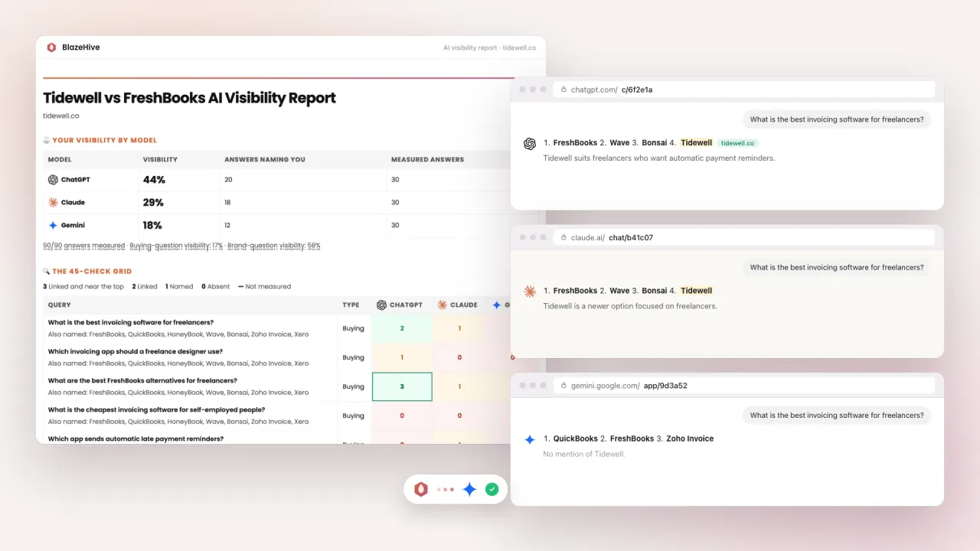Click query about cheapest invoicing software for self-employed
Screen dimensions: 980x551
pyautogui.click(x=156, y=409)
